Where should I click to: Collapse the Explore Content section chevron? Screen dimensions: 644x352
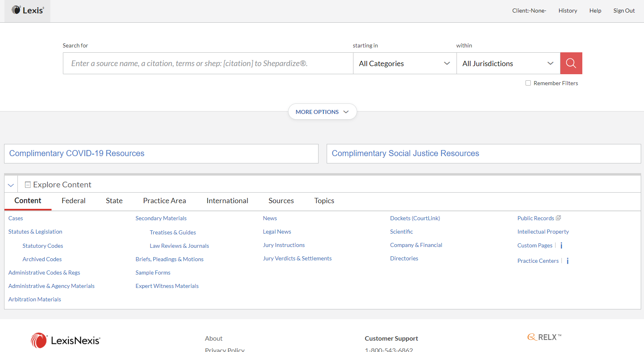(x=11, y=185)
